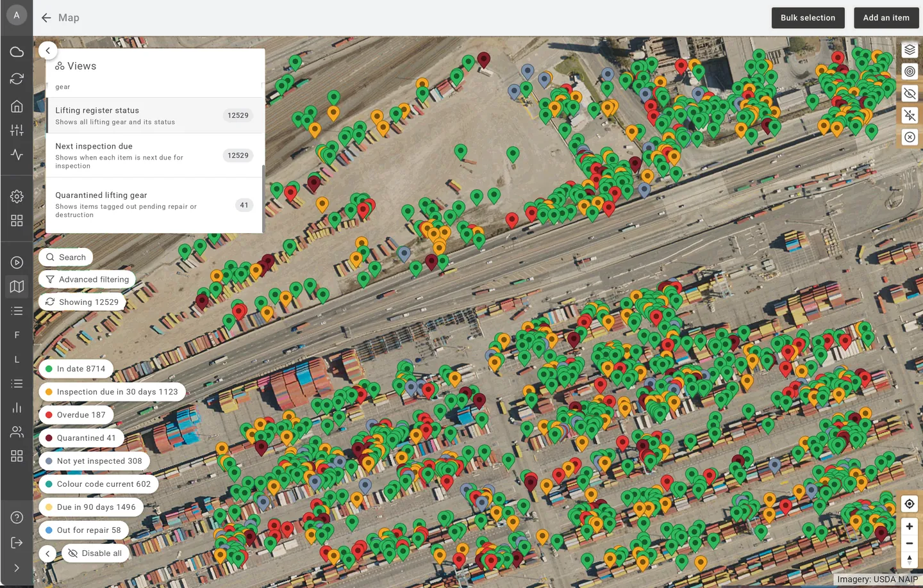Viewport: 923px width, 588px height.
Task: Open the bar chart sidebar icon
Action: [x=17, y=408]
